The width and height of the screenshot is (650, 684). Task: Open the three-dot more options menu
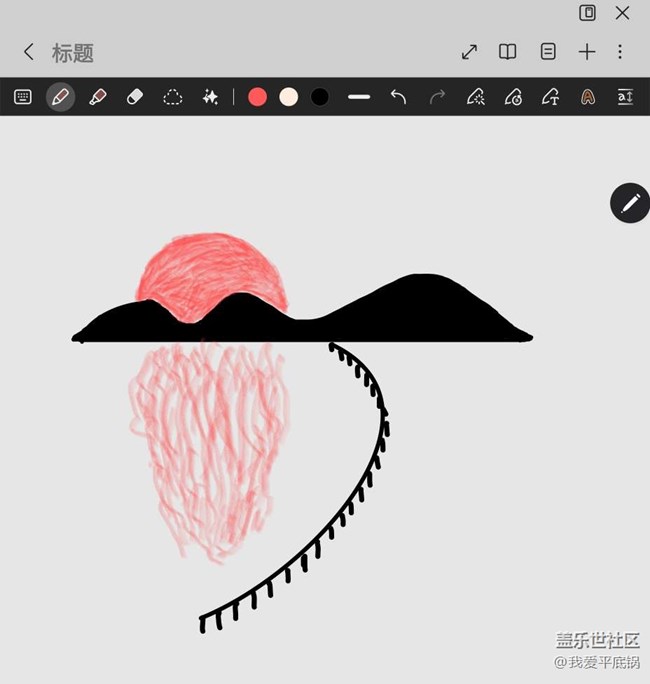pyautogui.click(x=620, y=52)
